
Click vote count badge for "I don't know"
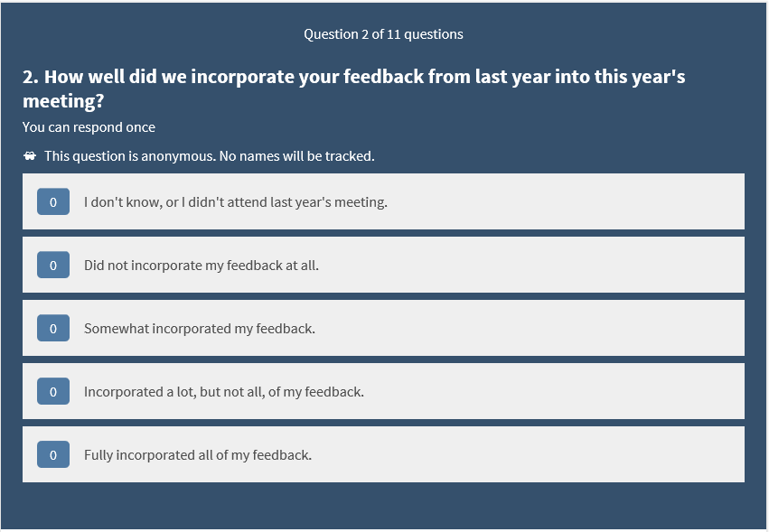point(53,202)
